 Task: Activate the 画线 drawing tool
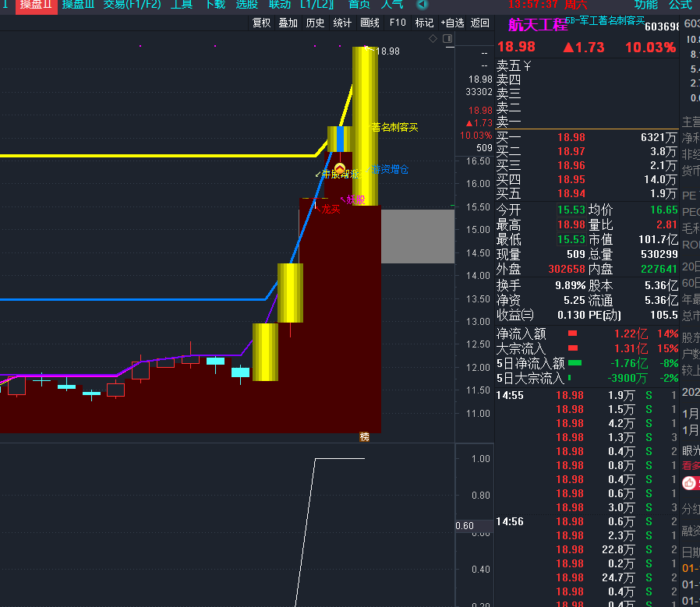point(369,23)
